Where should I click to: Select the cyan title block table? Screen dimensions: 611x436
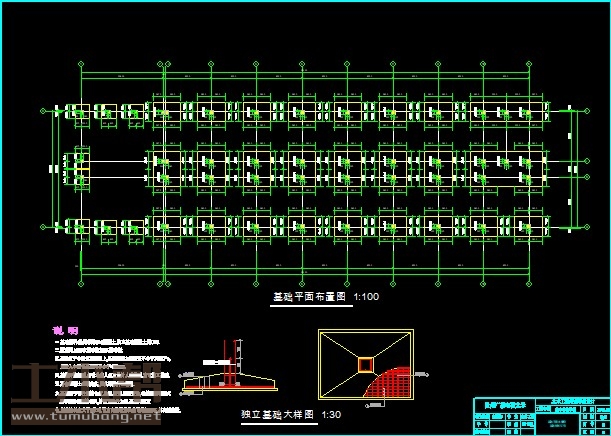539,415
